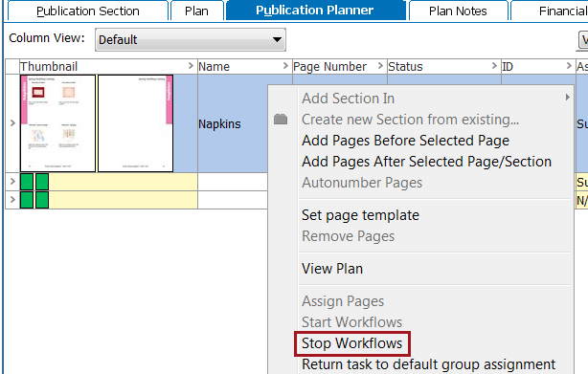This screenshot has height=374, width=588.
Task: Choose Return task to default group assignment
Action: pos(428,364)
